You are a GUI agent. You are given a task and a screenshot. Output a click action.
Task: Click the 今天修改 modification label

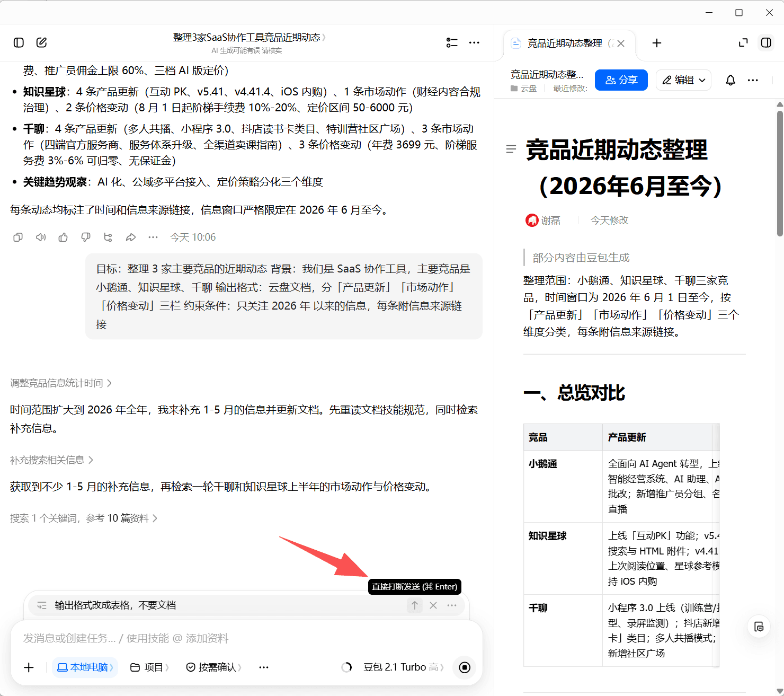point(609,221)
